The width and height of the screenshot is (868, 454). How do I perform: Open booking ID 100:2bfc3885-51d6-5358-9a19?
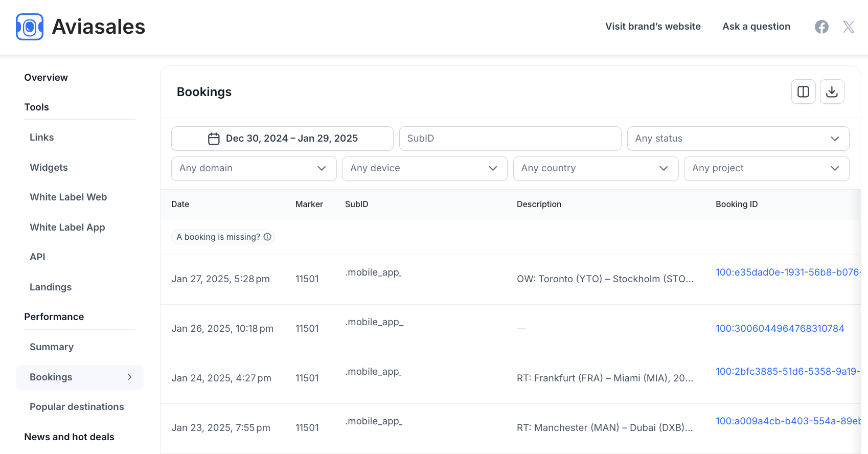[788, 371]
